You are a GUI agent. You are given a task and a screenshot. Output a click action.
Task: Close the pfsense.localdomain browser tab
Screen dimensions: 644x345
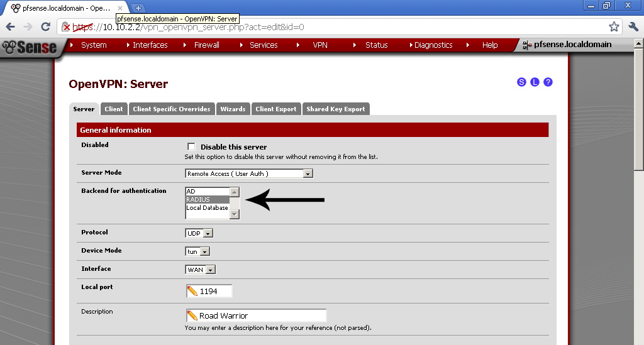click(120, 8)
